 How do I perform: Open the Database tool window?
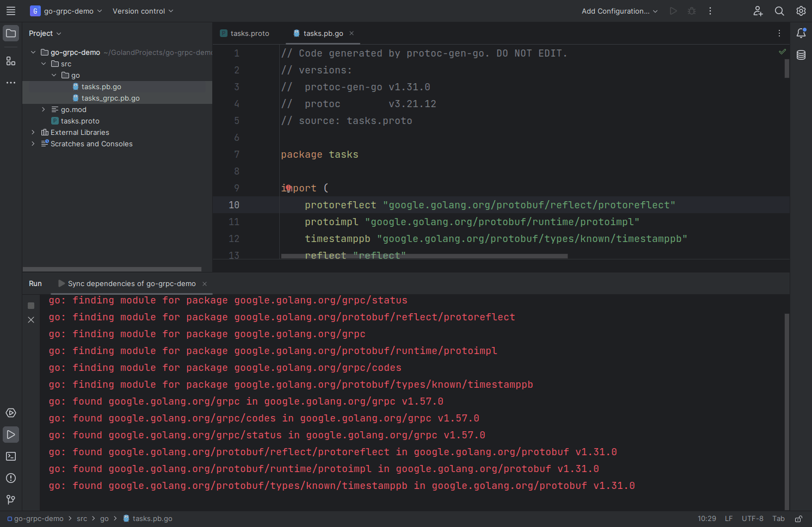tap(801, 55)
